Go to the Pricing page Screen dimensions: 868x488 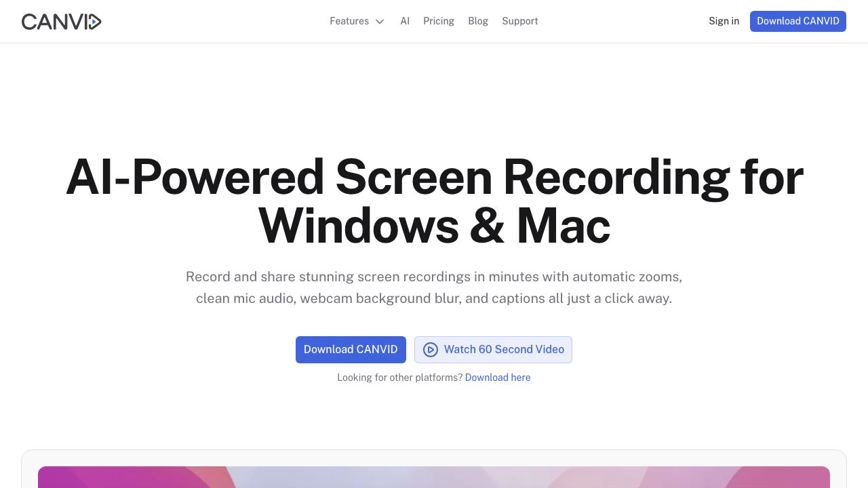click(439, 21)
